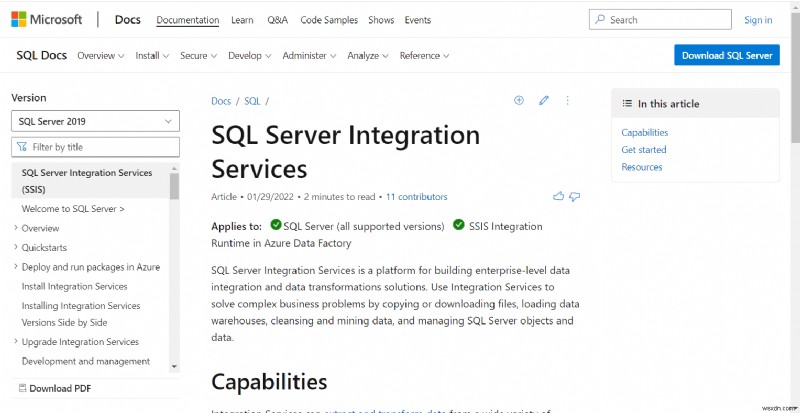Expand the Quickstarts tree node
Screen dimensions: 800x413
[x=16, y=248]
